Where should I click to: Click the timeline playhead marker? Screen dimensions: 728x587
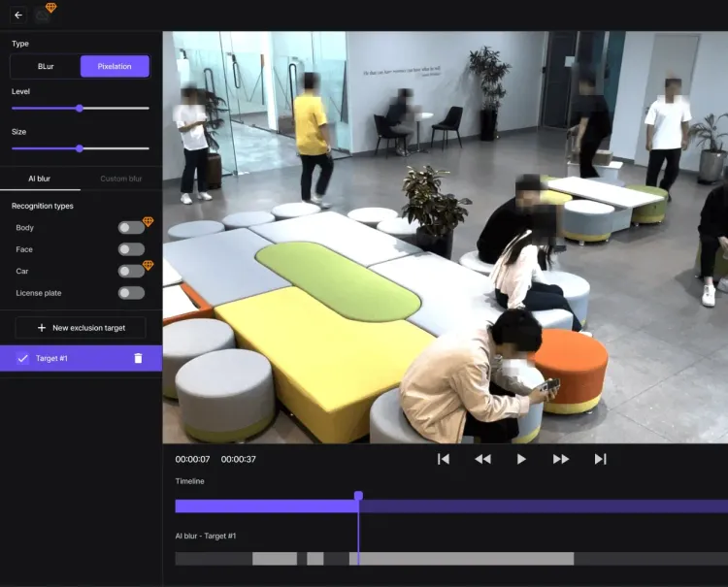coord(358,496)
